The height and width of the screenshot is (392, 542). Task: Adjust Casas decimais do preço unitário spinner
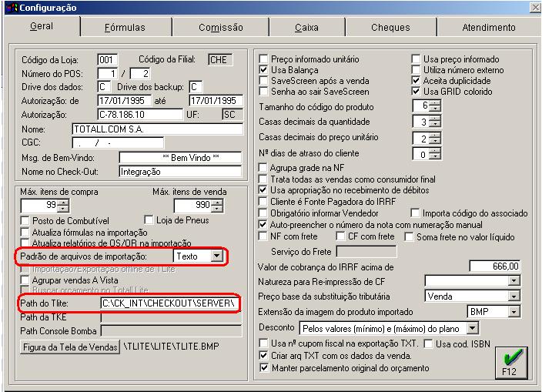pyautogui.click(x=435, y=139)
